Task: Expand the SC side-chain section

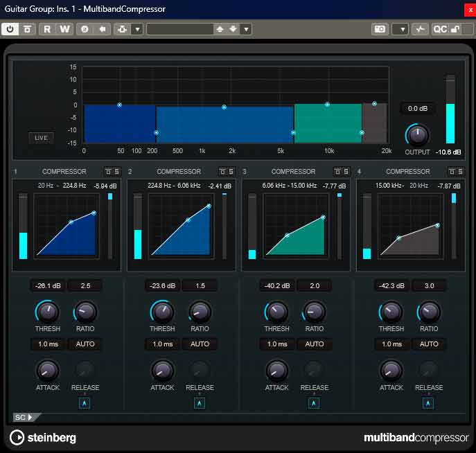Action: pyautogui.click(x=24, y=417)
